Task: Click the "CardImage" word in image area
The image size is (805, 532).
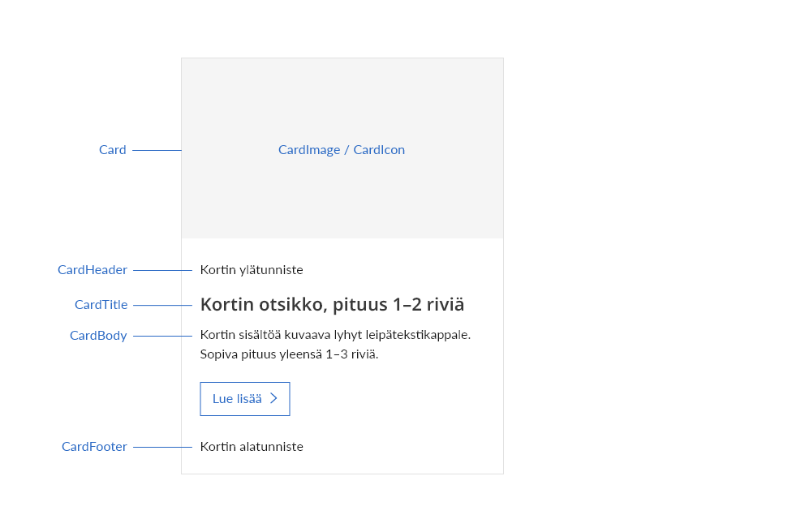Action: coord(309,150)
